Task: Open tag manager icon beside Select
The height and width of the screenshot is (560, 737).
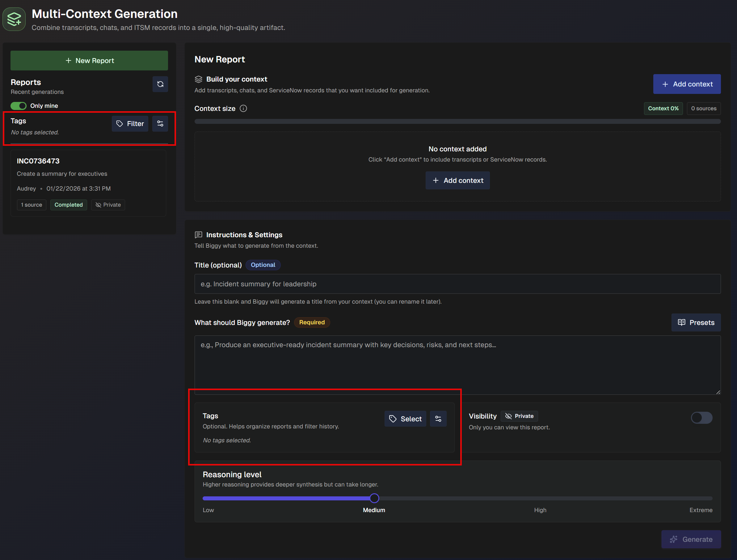Action: coord(438,419)
